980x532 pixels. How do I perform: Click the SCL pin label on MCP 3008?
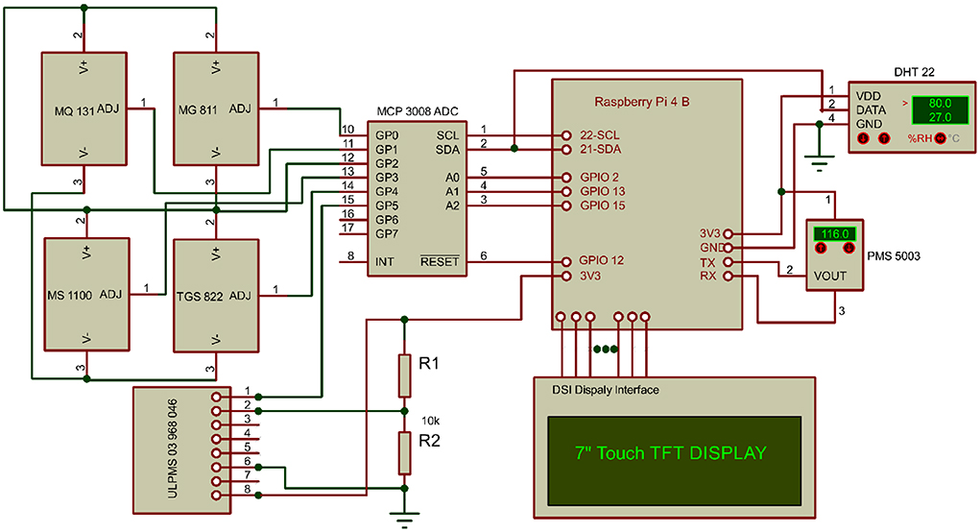coord(447,135)
